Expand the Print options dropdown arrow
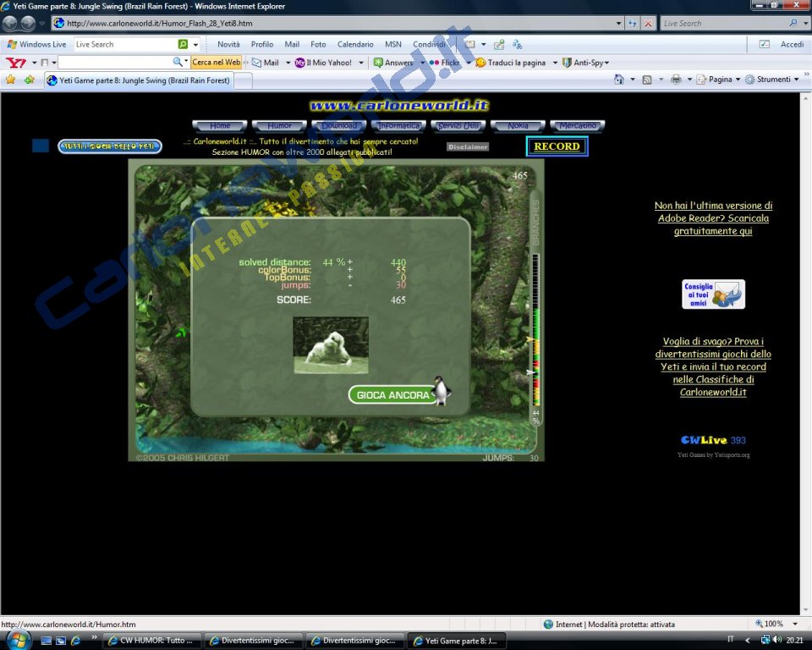Screen dimensions: 812x650 click(689, 80)
